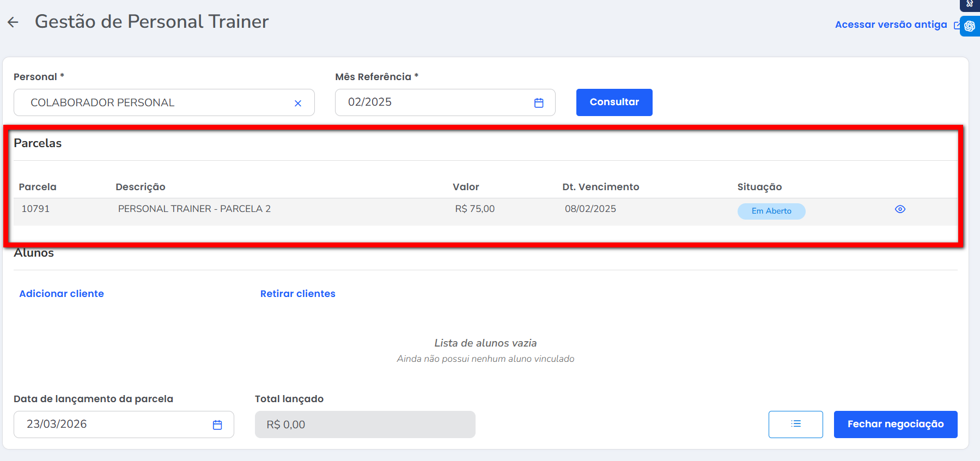Open the Mês Referência calendar picker icon
The image size is (980, 461).
(x=539, y=102)
